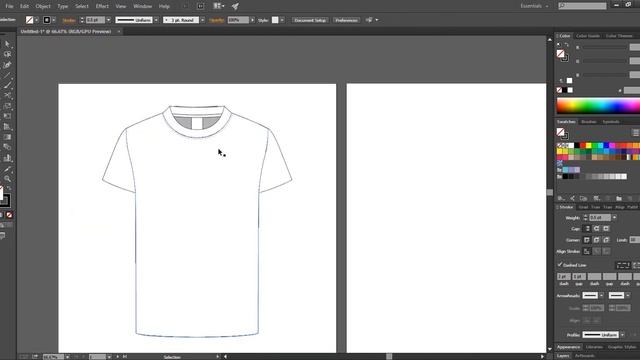Click the Stroke swatch in control bar

point(47,20)
